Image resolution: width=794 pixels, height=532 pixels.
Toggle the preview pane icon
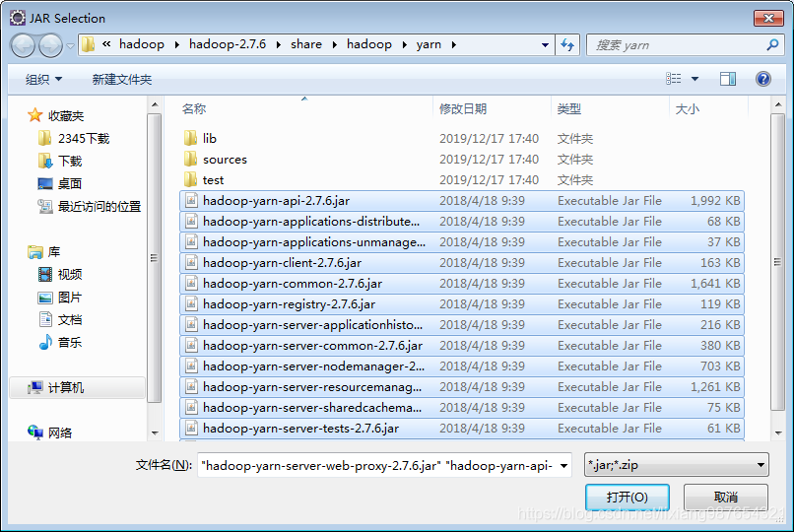[728, 79]
